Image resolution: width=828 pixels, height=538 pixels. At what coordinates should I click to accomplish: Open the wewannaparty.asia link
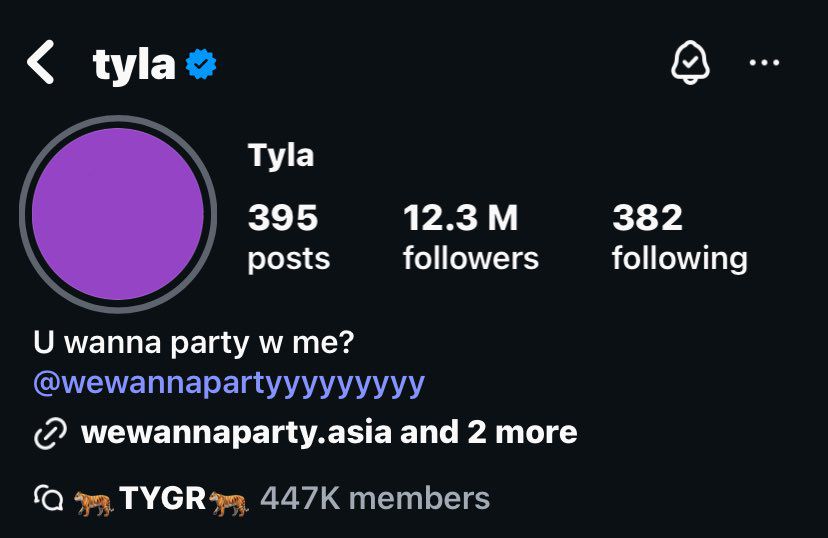[x=236, y=433]
